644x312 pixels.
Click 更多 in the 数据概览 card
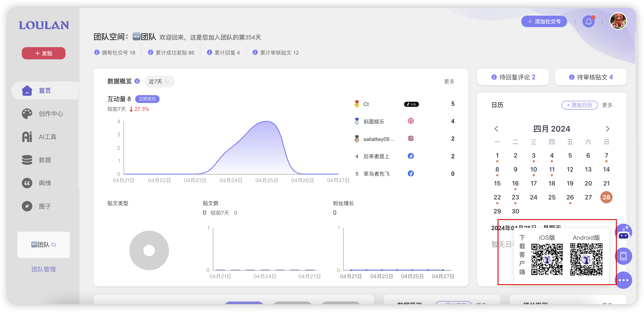click(x=449, y=81)
